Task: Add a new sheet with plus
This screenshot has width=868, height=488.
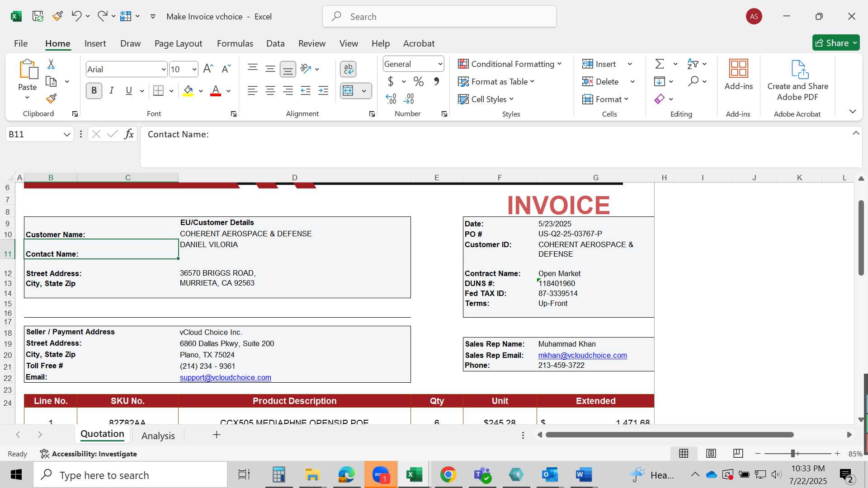Action: pyautogui.click(x=217, y=435)
